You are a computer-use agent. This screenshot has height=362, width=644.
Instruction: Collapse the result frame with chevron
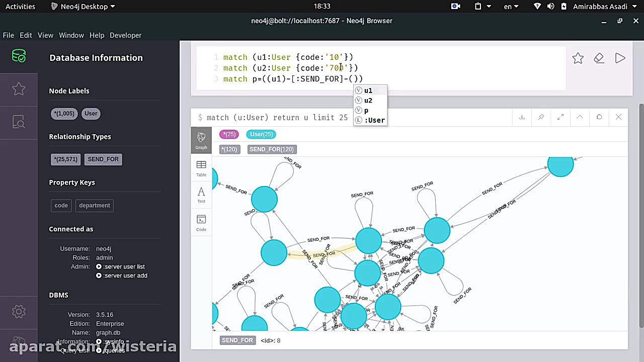click(x=580, y=117)
